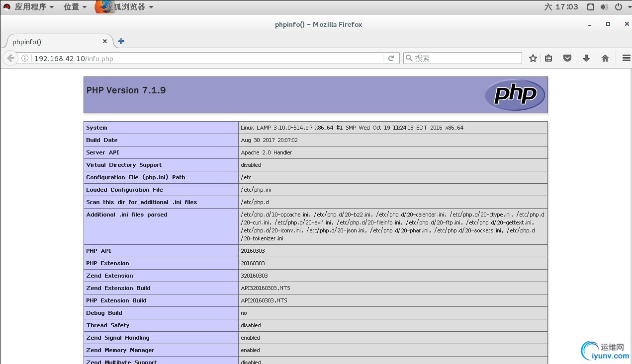Click enabled in Zend Memory Manager row
632x364 pixels.
pyautogui.click(x=250, y=350)
